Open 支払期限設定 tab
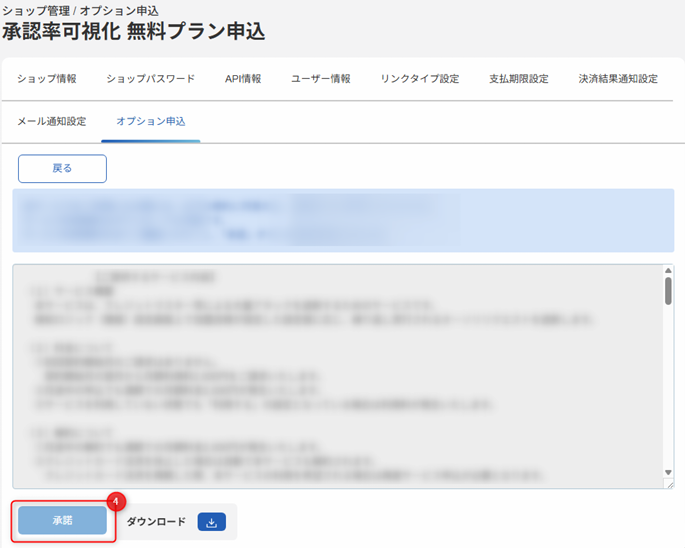The width and height of the screenshot is (700, 550). (519, 79)
